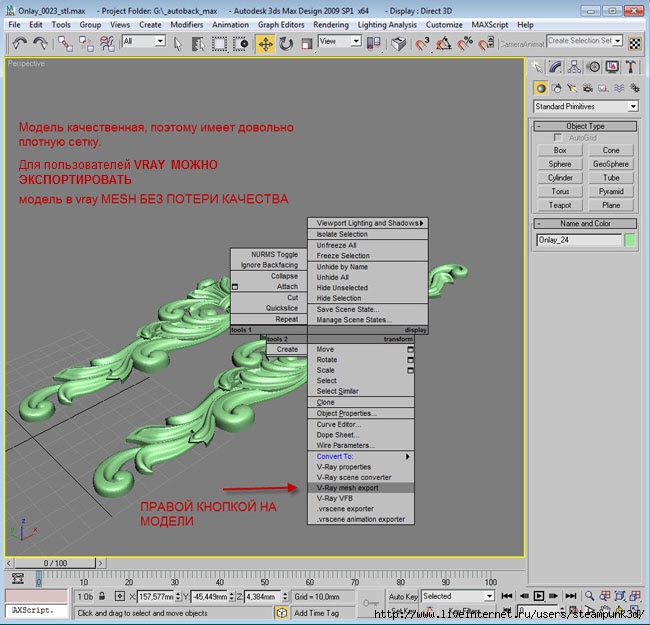The width and height of the screenshot is (650, 625).
Task: Open the Motion command panel tab
Action: (x=594, y=67)
